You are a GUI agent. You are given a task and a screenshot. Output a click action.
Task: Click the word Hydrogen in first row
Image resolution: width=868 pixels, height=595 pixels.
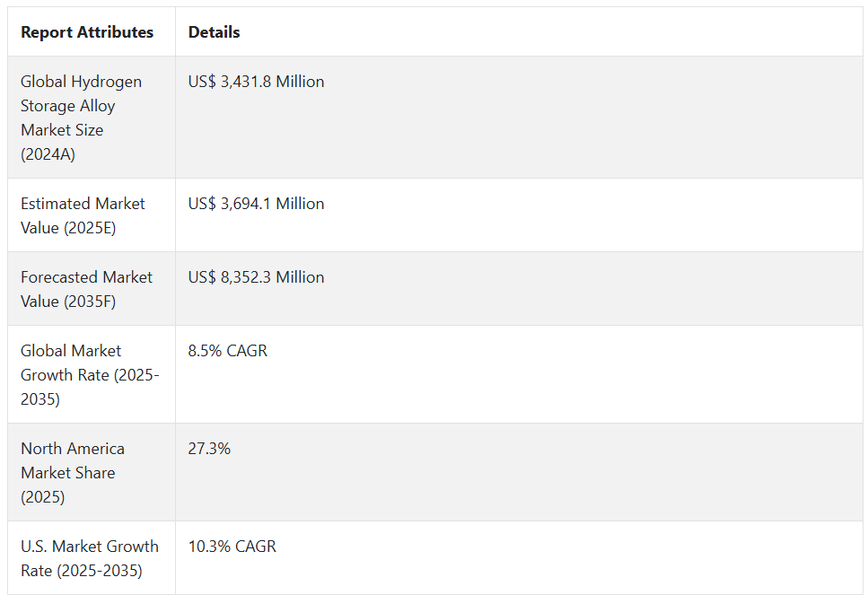pyautogui.click(x=106, y=82)
